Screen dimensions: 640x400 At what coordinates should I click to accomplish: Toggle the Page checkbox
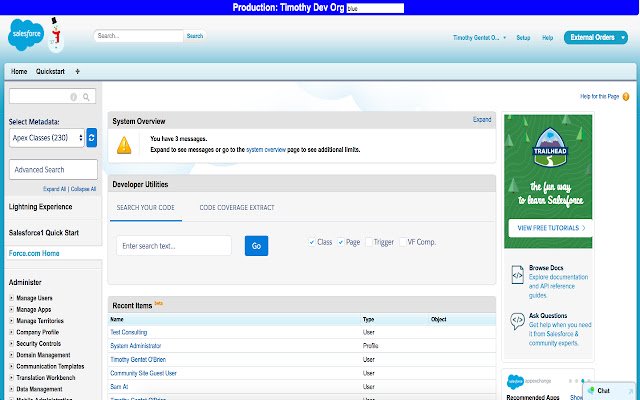point(340,242)
